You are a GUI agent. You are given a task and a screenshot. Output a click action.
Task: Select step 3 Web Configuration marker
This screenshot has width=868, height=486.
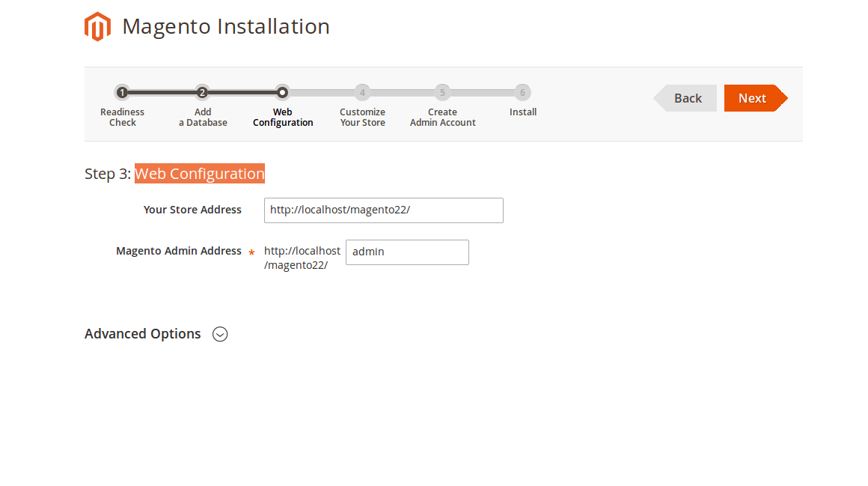282,93
